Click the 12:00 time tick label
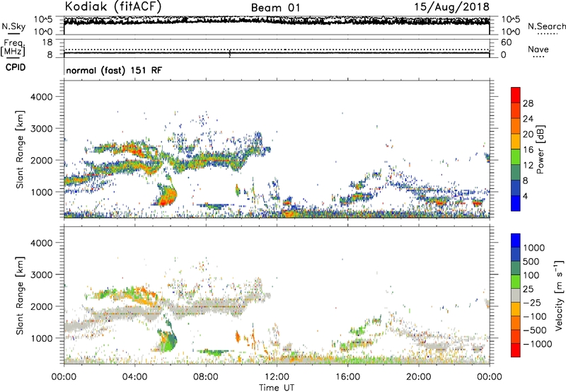The width and height of the screenshot is (566, 392). 277,377
